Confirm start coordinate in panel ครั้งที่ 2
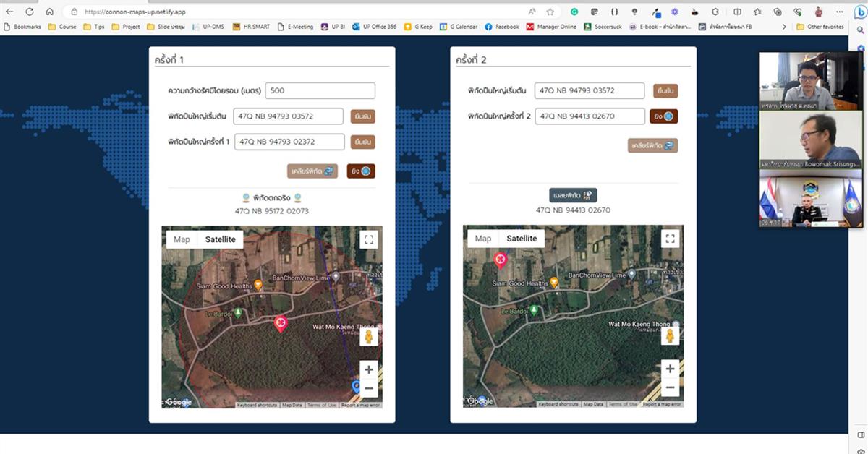Image resolution: width=868 pixels, height=454 pixels. (x=665, y=90)
